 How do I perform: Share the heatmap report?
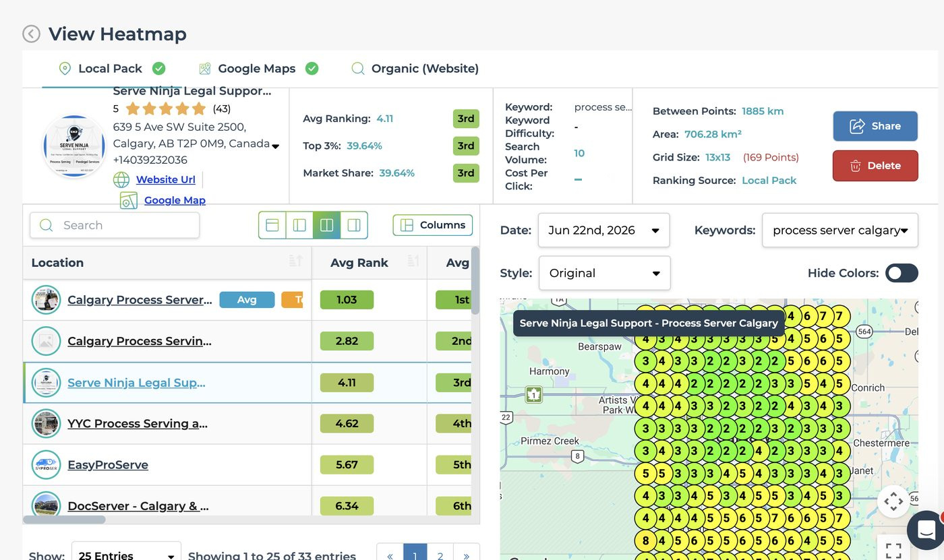(x=875, y=126)
